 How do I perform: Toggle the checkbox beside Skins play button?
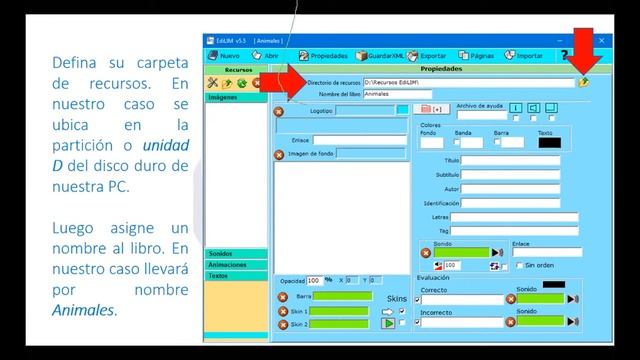(402, 322)
